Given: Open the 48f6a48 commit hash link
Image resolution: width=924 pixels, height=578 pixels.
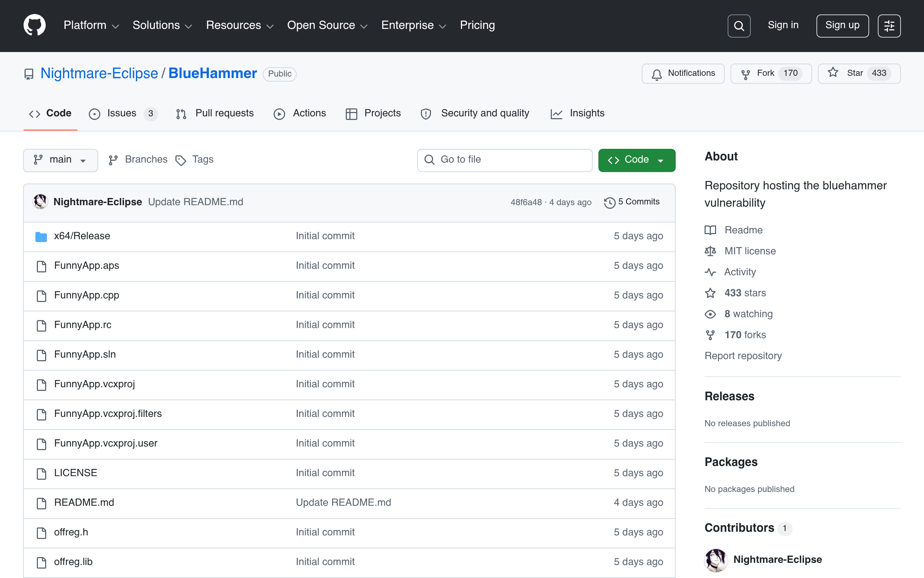Looking at the screenshot, I should click(x=526, y=202).
